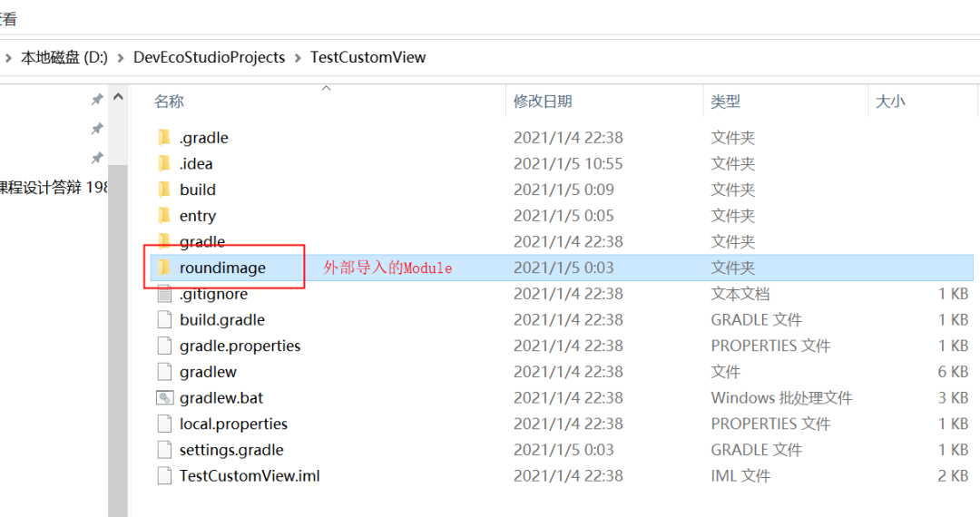The height and width of the screenshot is (517, 980).
Task: Click date 2021/1/5 0:09 of build
Action: coord(563,190)
